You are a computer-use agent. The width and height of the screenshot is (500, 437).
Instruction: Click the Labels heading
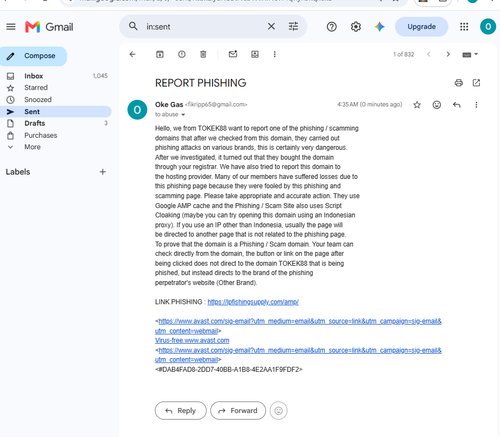coord(18,172)
